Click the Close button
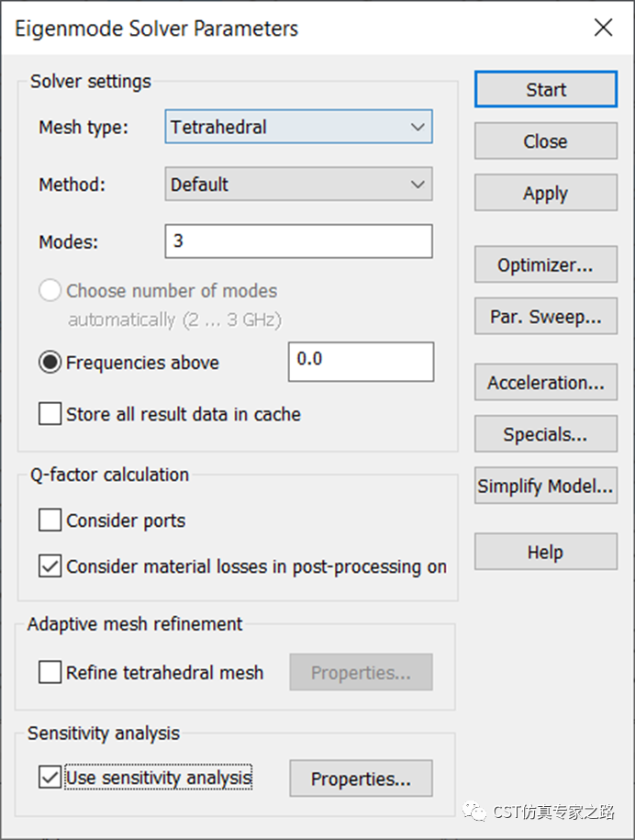Screen dimensions: 635x840 (x=546, y=140)
